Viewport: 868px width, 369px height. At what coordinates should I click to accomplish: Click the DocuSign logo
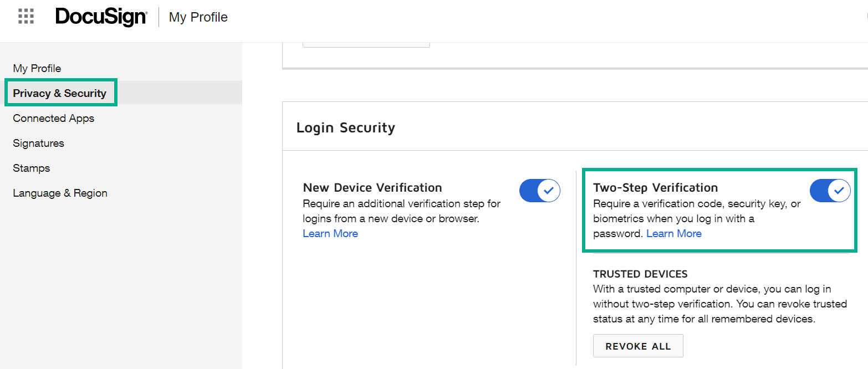(101, 17)
